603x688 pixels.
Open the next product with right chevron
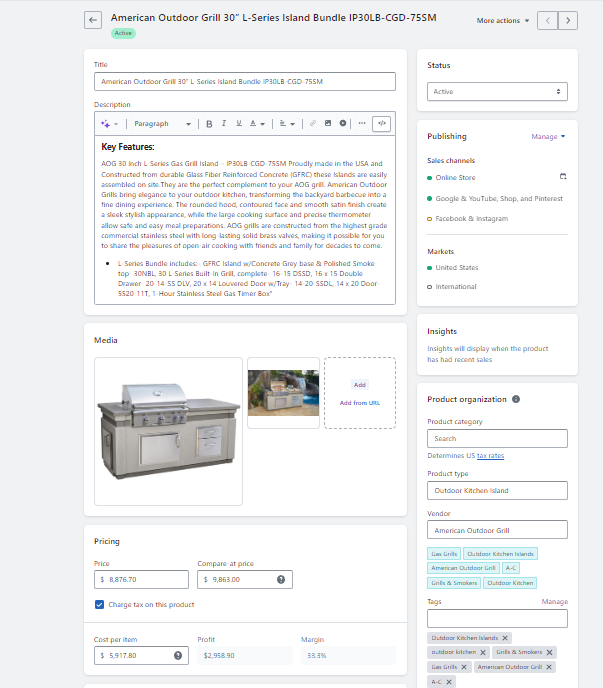(568, 21)
